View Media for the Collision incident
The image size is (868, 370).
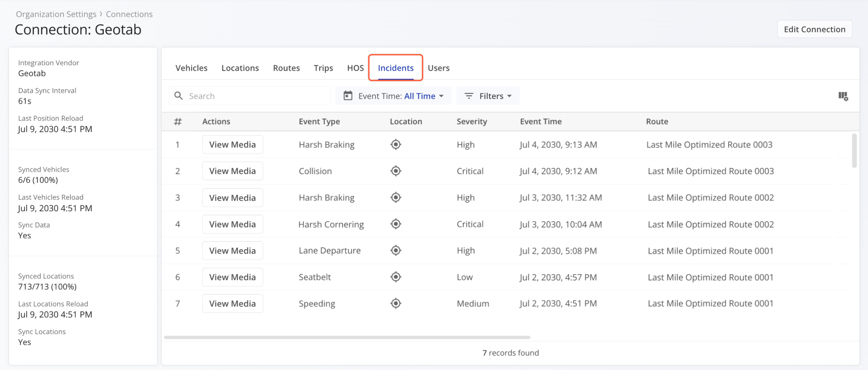click(x=232, y=171)
